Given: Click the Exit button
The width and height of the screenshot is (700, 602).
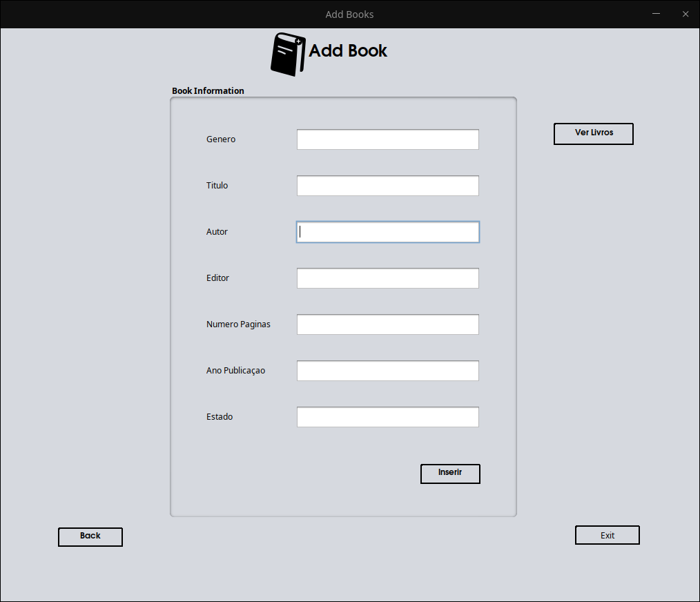Looking at the screenshot, I should click(607, 535).
